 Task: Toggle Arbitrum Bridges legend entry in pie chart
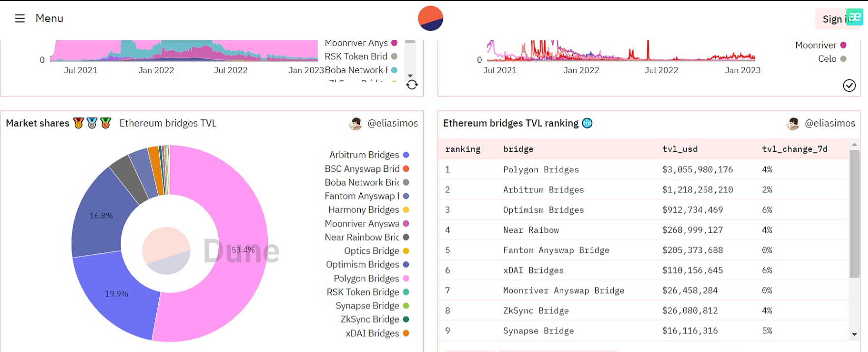[x=365, y=155]
